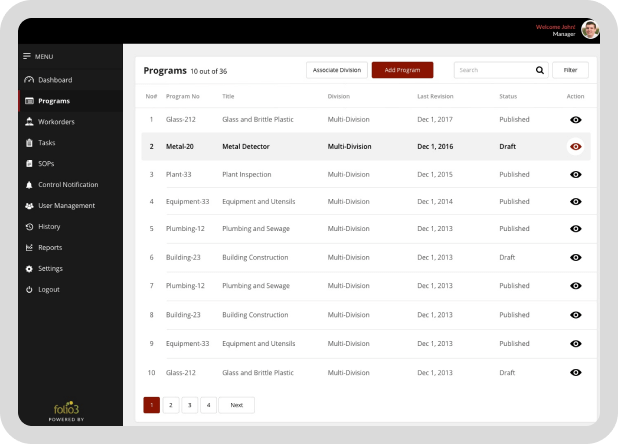Click the Associate Division button
Viewport: 618px width, 444px height.
[x=336, y=70]
